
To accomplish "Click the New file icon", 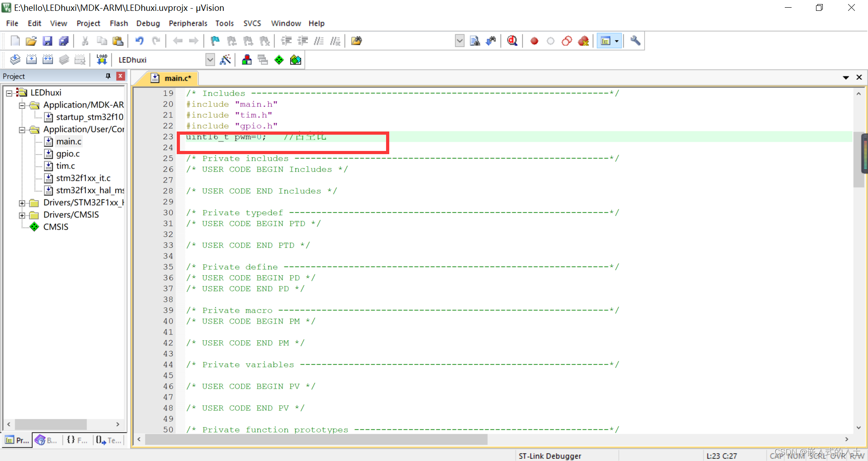I will coord(15,41).
